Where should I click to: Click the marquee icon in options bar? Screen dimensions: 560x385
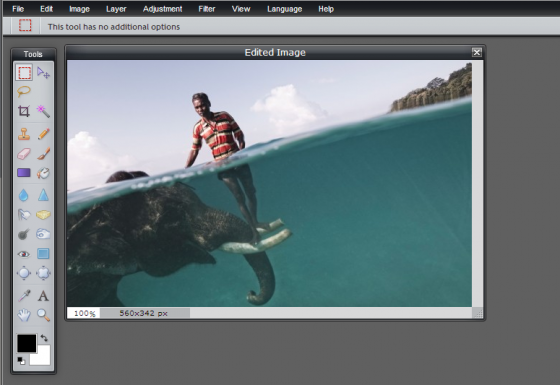25,25
